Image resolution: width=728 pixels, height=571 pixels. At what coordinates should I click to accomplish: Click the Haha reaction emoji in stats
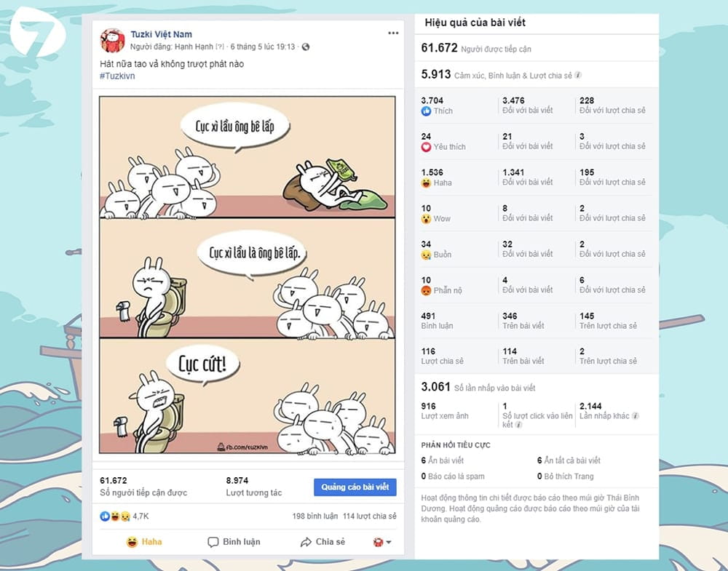tap(426, 183)
